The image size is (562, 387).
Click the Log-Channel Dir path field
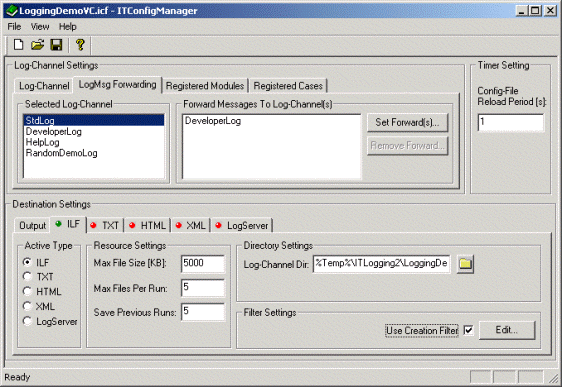tap(381, 264)
